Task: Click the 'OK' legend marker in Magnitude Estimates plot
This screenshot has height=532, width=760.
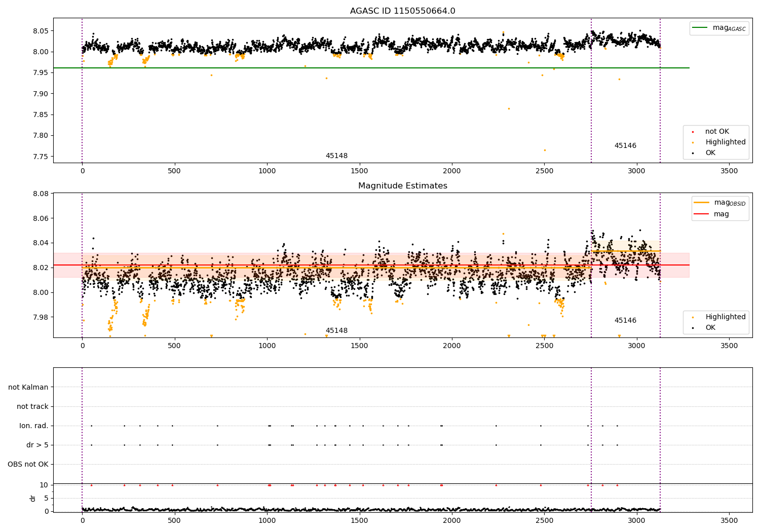Action: click(693, 328)
